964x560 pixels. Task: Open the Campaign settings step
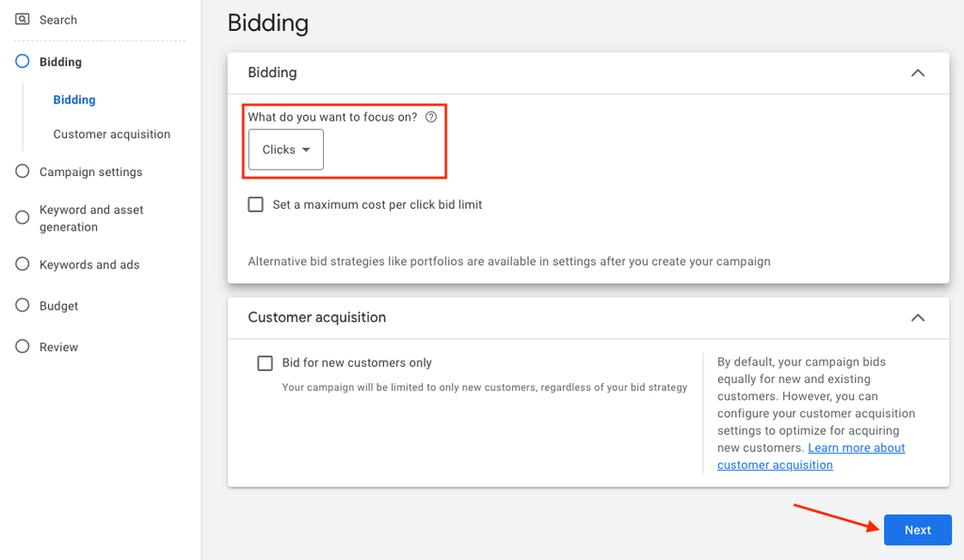pos(91,172)
